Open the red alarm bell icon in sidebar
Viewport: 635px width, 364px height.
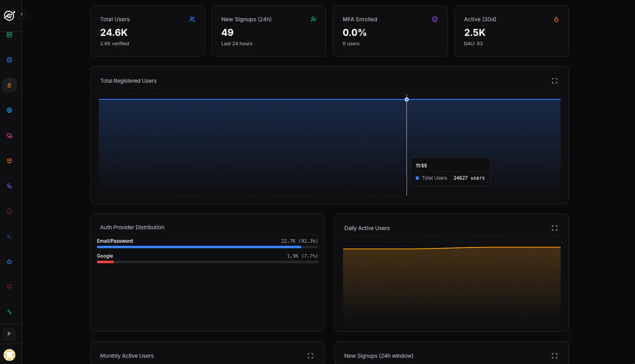[x=10, y=287]
